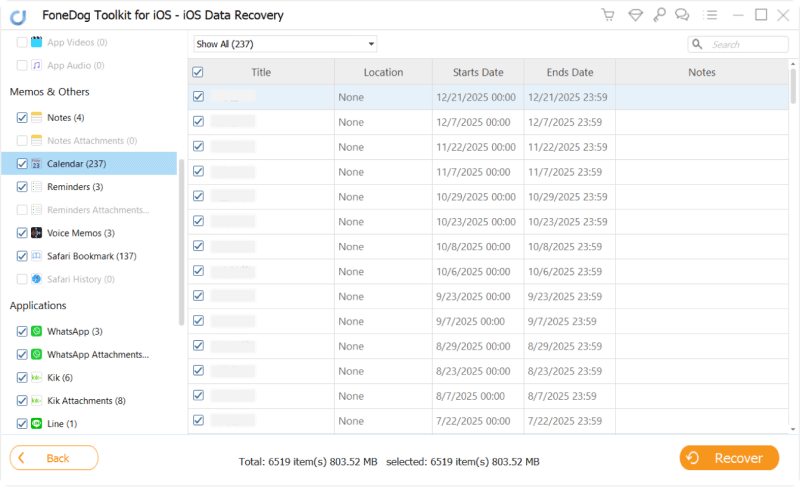Click the Reminders Attachments icon
The width and height of the screenshot is (800, 487).
(36, 210)
